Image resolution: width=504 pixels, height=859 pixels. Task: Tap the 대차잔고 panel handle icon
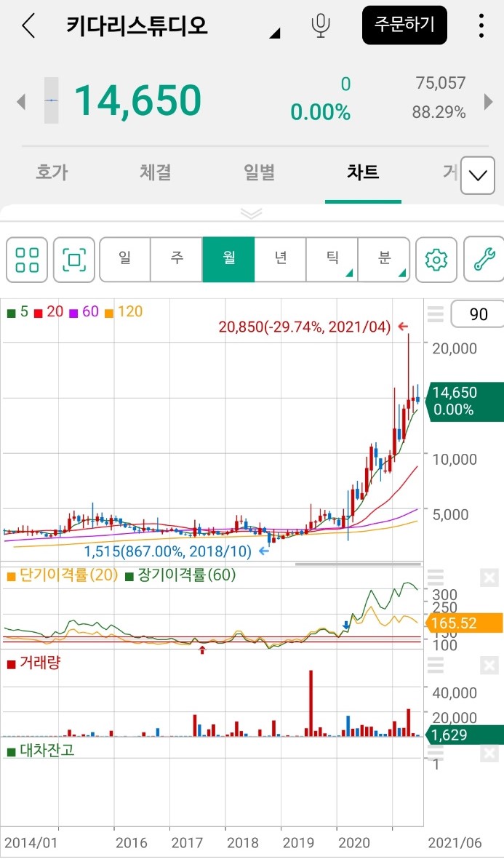point(436,754)
